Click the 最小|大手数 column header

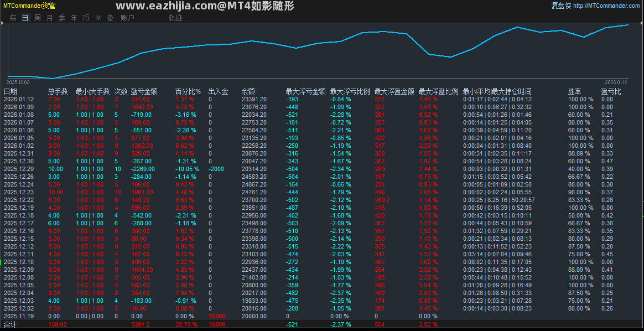point(92,91)
